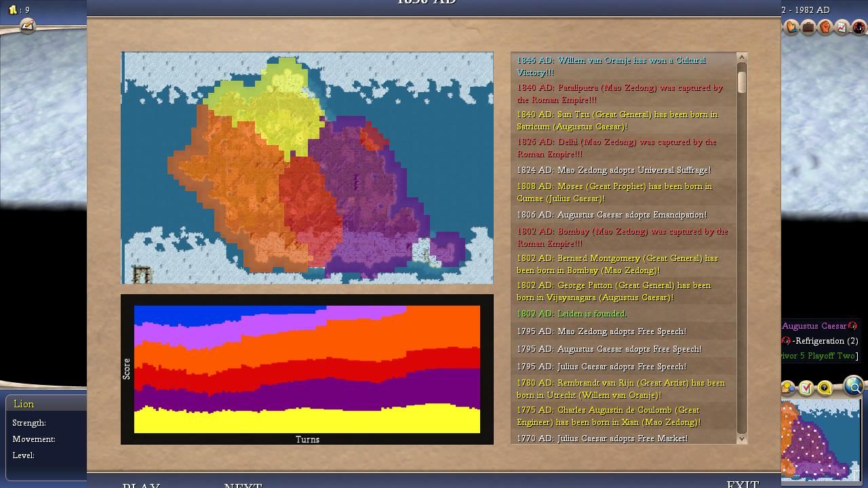Open the Info screen graph icon

click(x=842, y=28)
